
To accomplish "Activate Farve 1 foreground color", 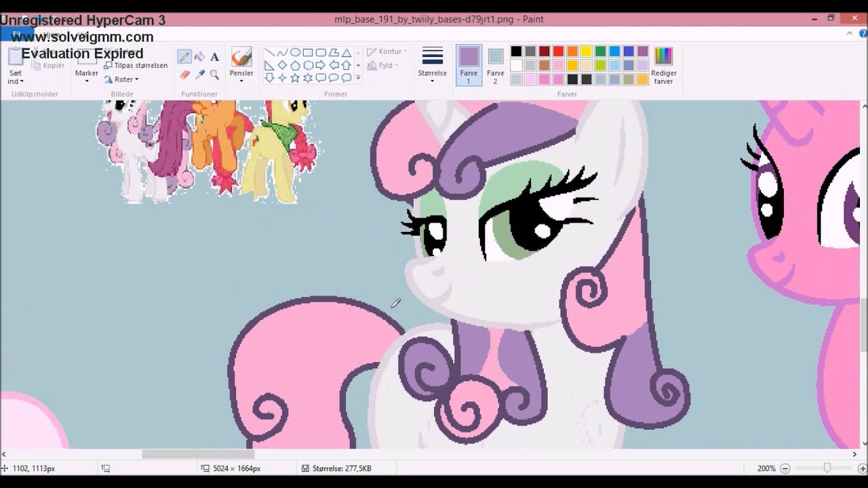I will [x=469, y=66].
